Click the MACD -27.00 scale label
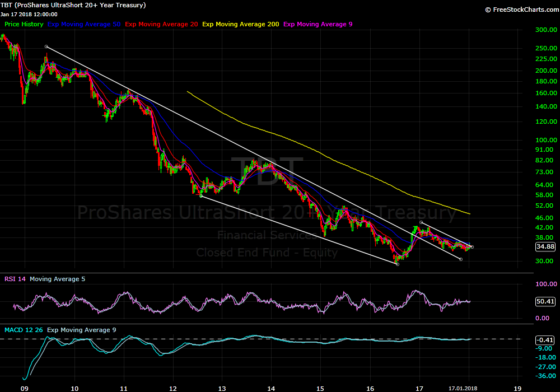The height and width of the screenshot is (392, 560). [545, 367]
